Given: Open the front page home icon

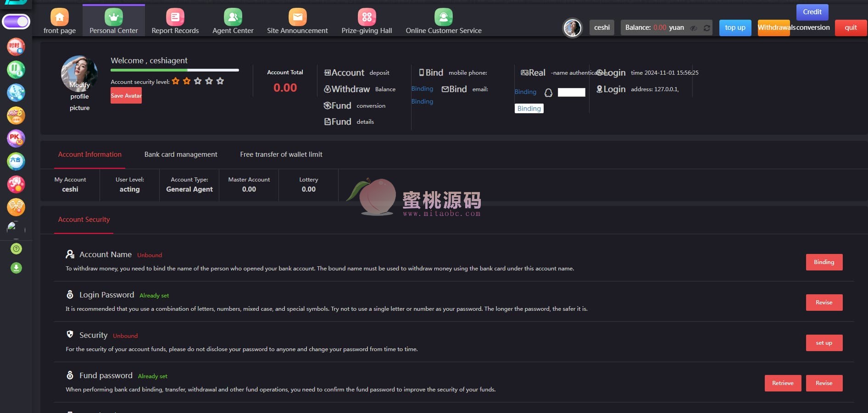Looking at the screenshot, I should 60,17.
